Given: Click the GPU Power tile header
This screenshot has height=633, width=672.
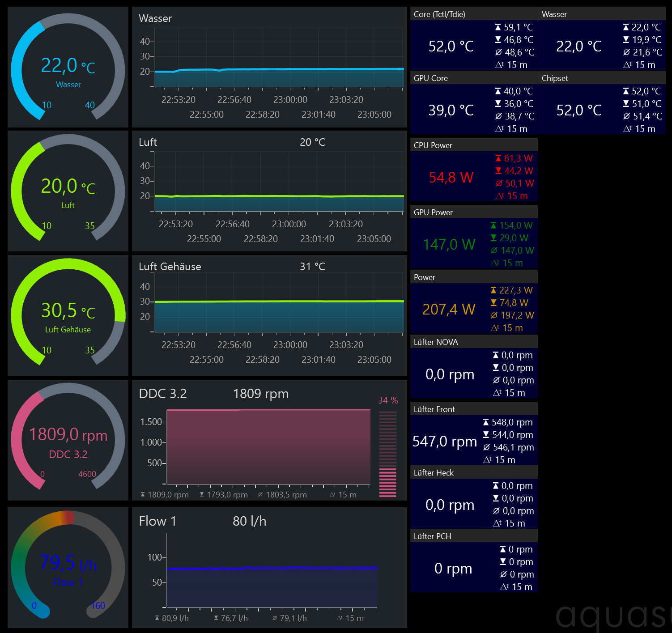Looking at the screenshot, I should (474, 212).
